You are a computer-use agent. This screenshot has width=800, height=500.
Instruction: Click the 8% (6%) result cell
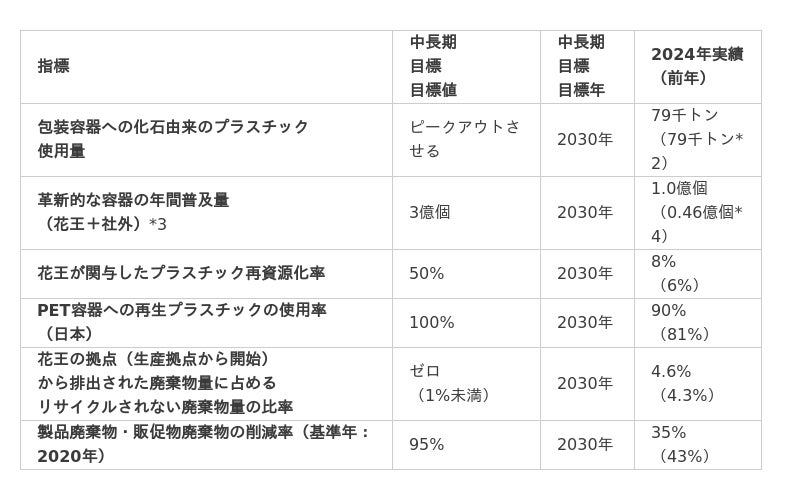click(x=675, y=273)
